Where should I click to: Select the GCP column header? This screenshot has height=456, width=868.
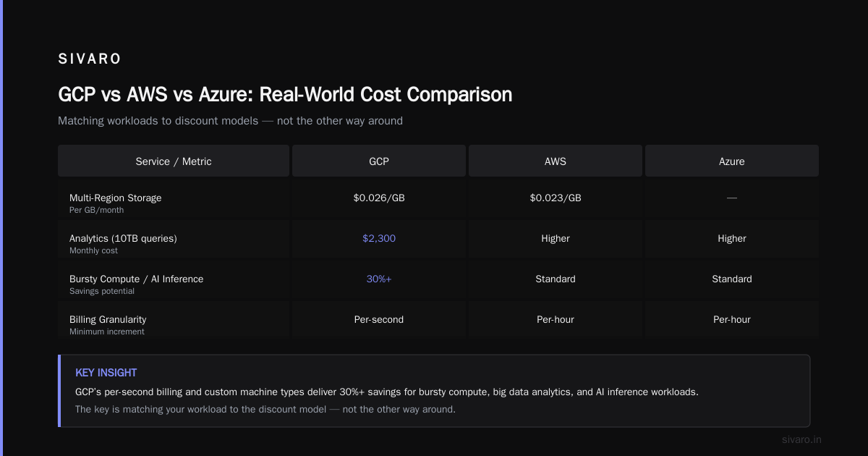(379, 161)
